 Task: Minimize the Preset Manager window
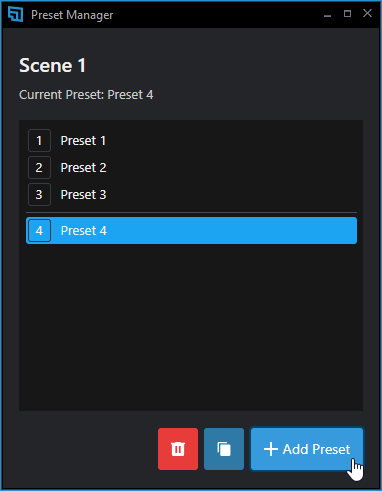point(327,14)
